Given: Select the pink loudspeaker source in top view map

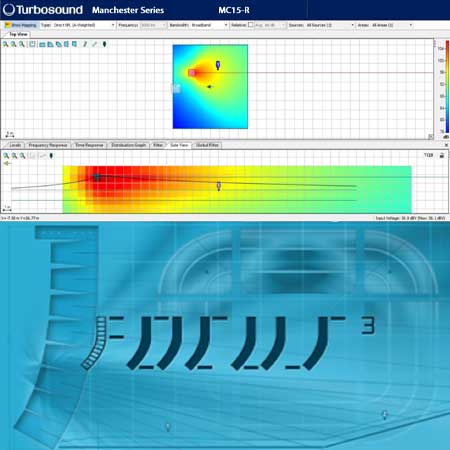Looking at the screenshot, I should pos(192,73).
